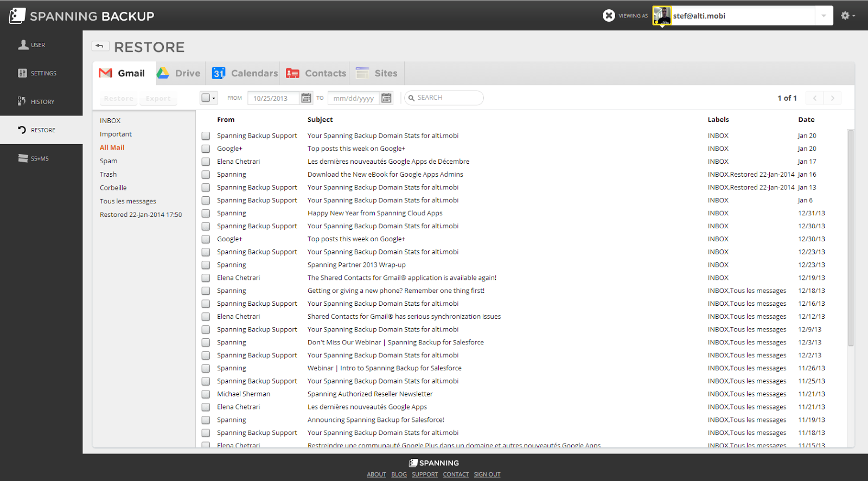Open Settings in the sidebar
This screenshot has height=481, width=868.
click(41, 73)
